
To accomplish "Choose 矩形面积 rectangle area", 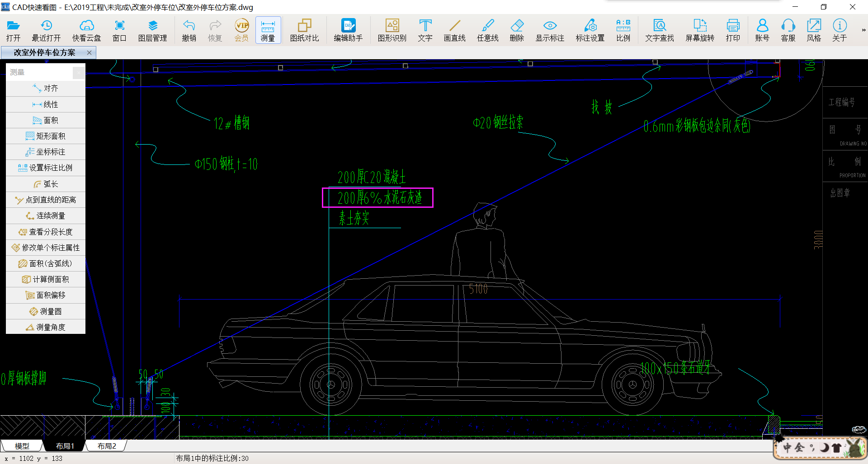I will [x=46, y=136].
